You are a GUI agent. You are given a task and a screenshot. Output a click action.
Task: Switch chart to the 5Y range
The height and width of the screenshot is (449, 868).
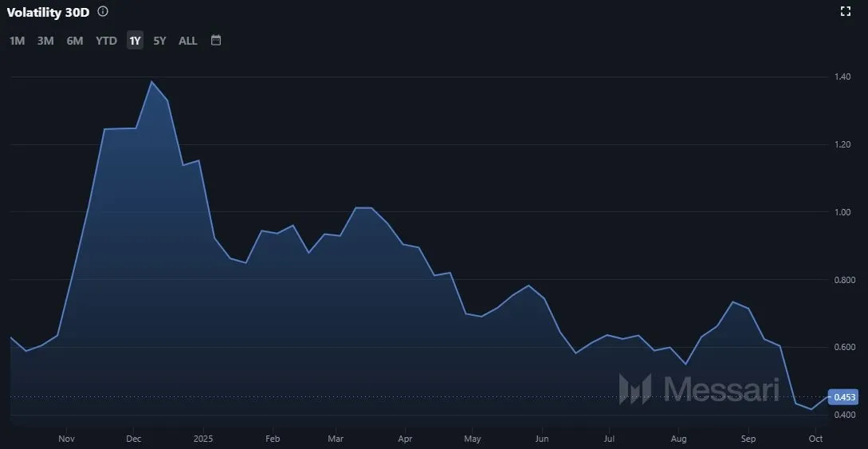(159, 41)
